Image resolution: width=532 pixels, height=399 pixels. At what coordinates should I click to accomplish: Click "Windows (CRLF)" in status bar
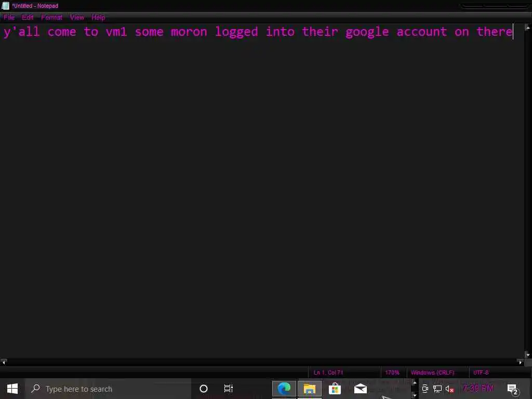pyautogui.click(x=432, y=372)
